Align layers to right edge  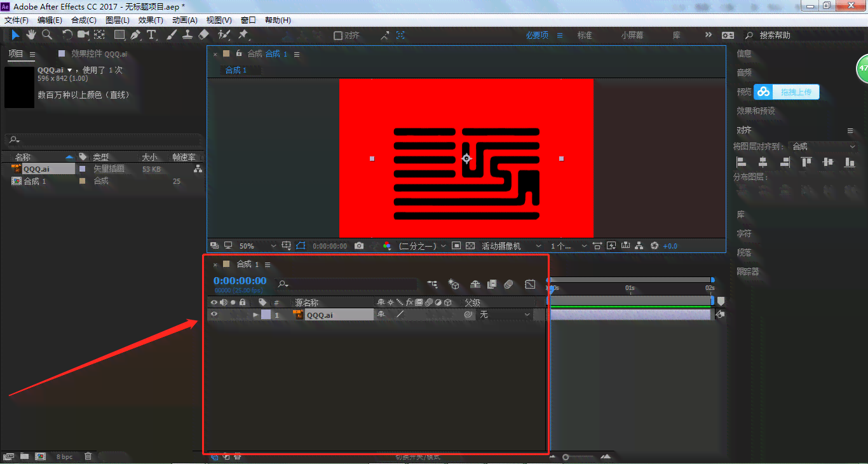(785, 162)
